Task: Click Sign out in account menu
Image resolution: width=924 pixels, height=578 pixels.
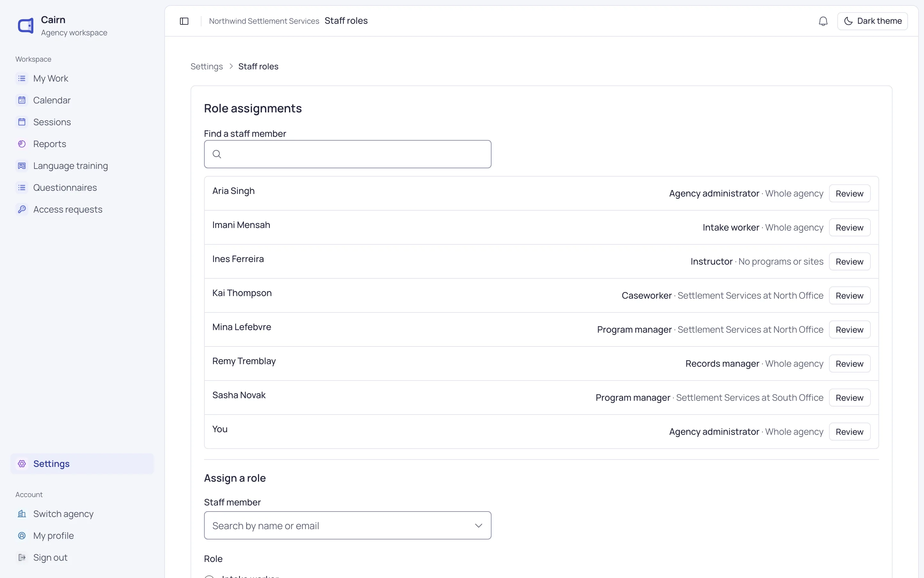Action: 82,557
